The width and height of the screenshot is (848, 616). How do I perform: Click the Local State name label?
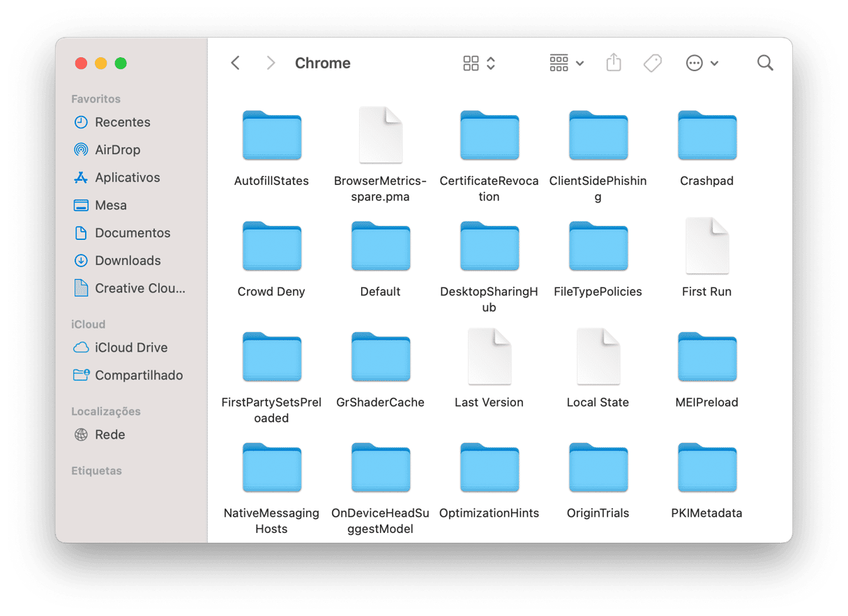[598, 403]
